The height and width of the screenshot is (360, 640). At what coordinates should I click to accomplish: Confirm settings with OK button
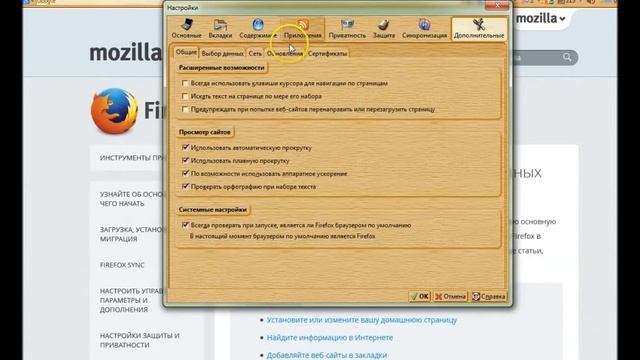[420, 296]
